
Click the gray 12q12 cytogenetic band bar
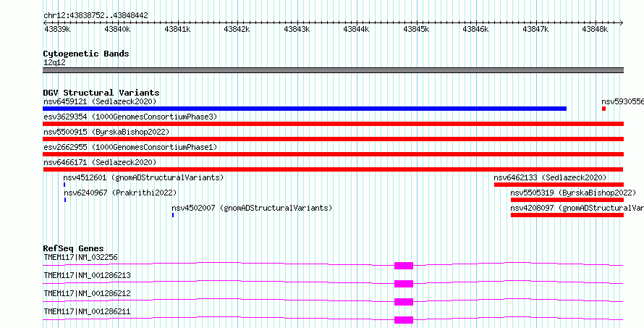tap(333, 70)
